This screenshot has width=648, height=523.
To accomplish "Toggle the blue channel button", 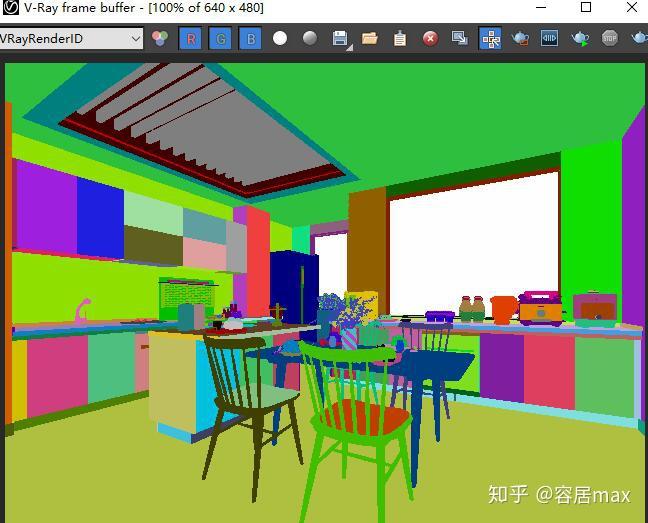I will (x=250, y=39).
